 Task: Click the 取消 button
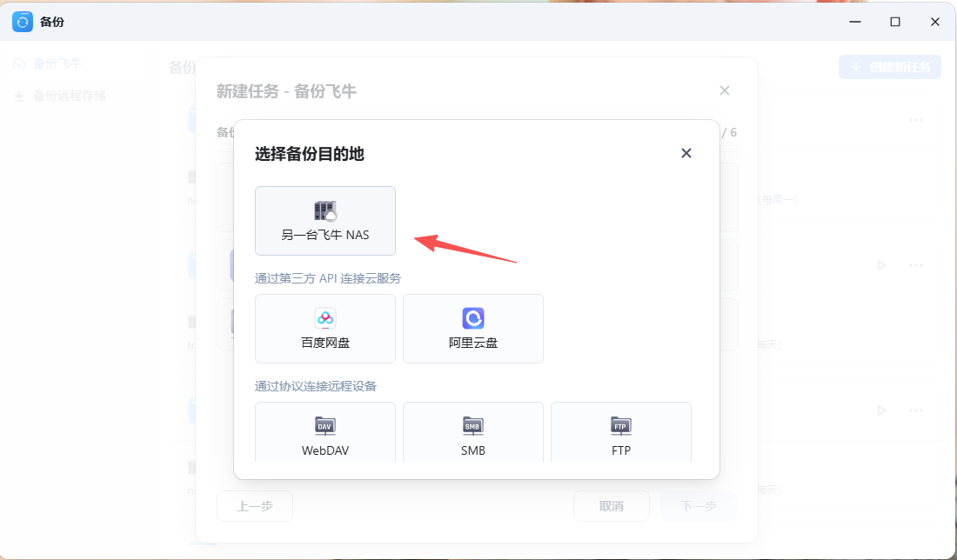pos(611,506)
